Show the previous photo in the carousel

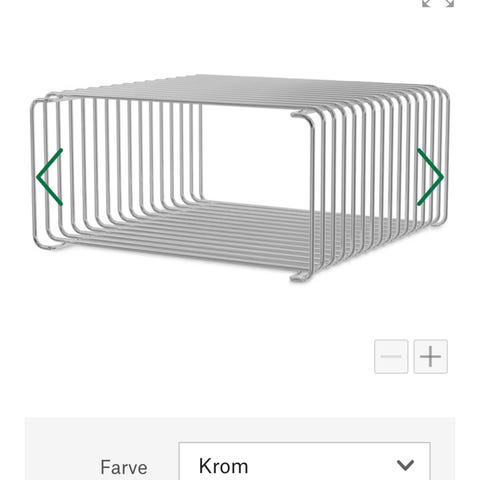coord(49,177)
